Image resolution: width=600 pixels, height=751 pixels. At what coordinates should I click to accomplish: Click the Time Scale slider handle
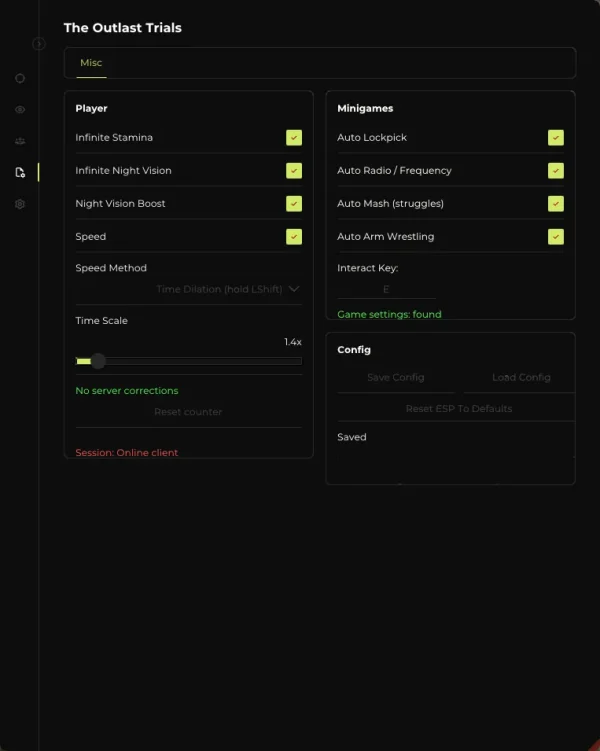point(98,361)
